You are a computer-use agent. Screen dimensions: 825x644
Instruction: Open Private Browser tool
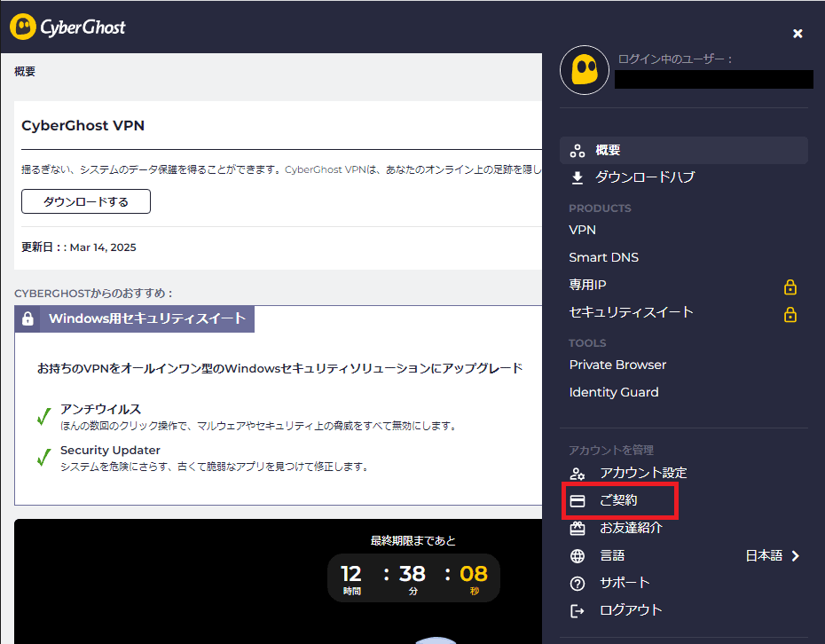tap(617, 365)
